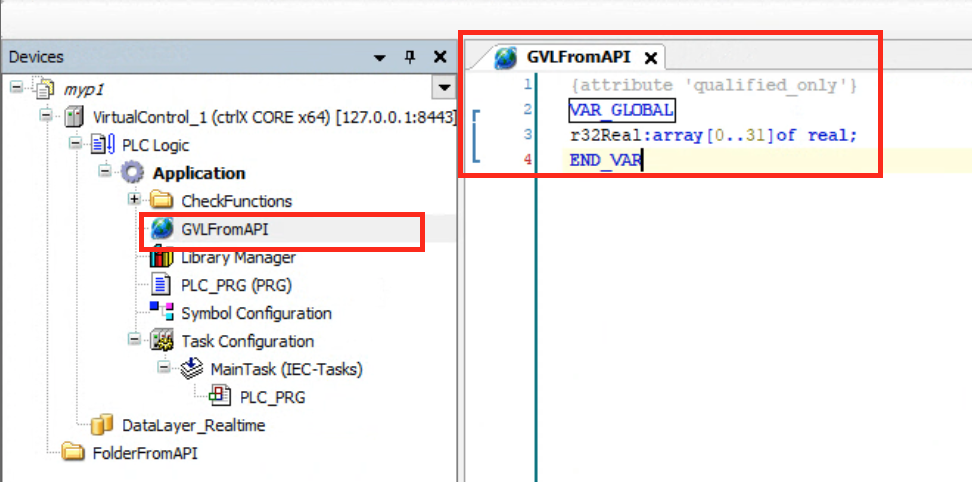Click the myp1 project document icon
This screenshot has height=482, width=972.
pyautogui.click(x=46, y=89)
